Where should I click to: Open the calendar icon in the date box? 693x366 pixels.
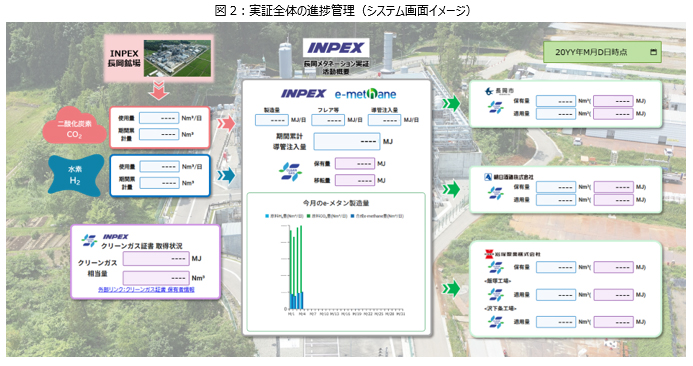653,52
